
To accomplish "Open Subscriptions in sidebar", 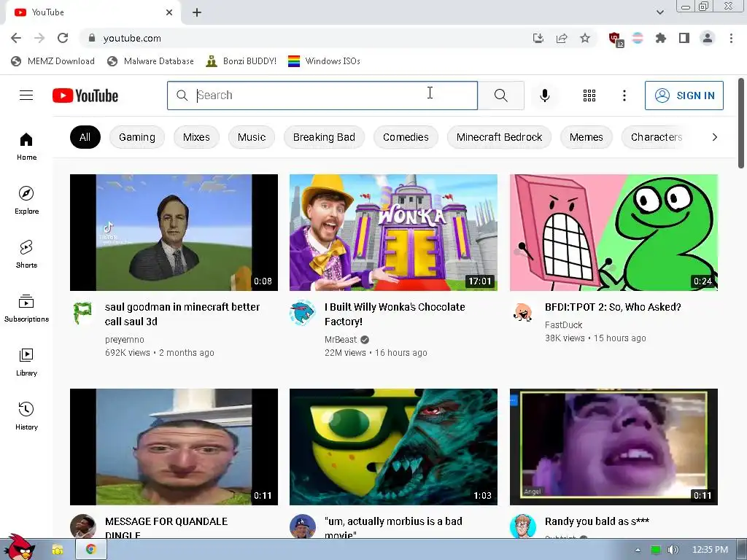I will [x=26, y=308].
